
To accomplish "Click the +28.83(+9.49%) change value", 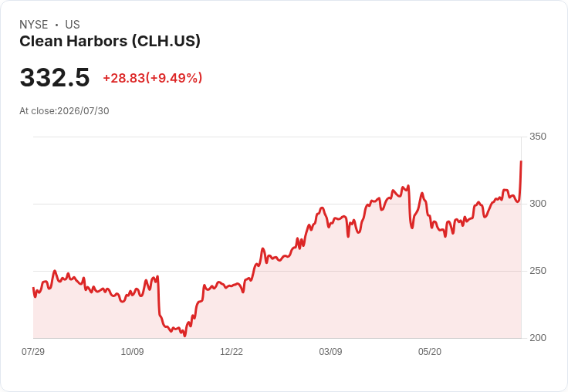I will (153, 78).
